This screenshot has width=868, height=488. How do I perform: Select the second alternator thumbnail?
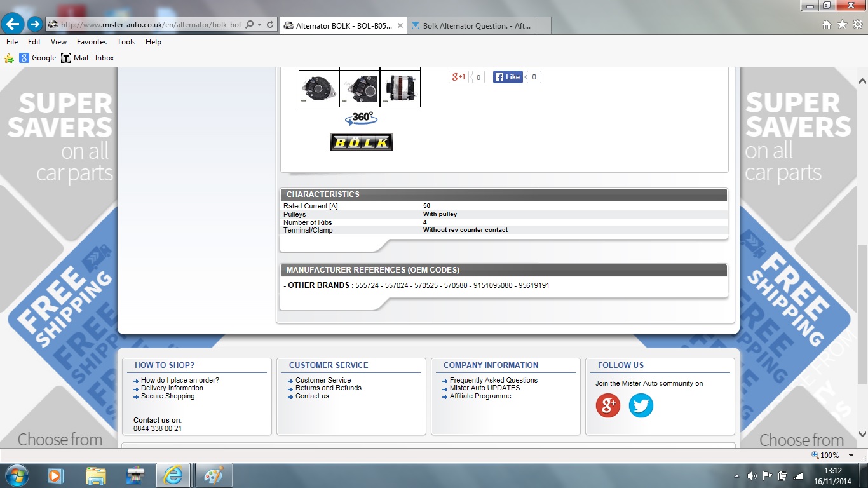coord(360,88)
